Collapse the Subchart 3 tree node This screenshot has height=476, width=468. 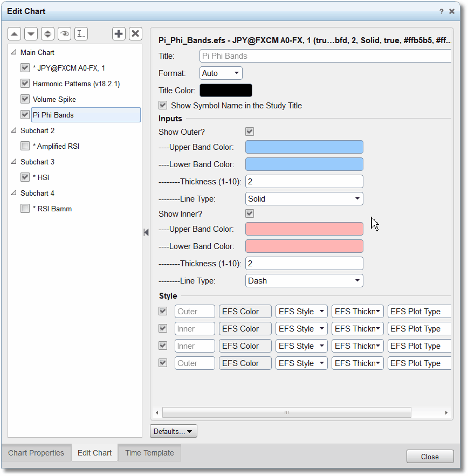pyautogui.click(x=13, y=162)
